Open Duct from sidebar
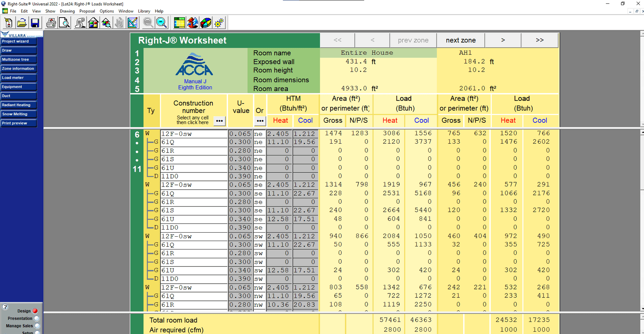The image size is (644, 334). 19,96
